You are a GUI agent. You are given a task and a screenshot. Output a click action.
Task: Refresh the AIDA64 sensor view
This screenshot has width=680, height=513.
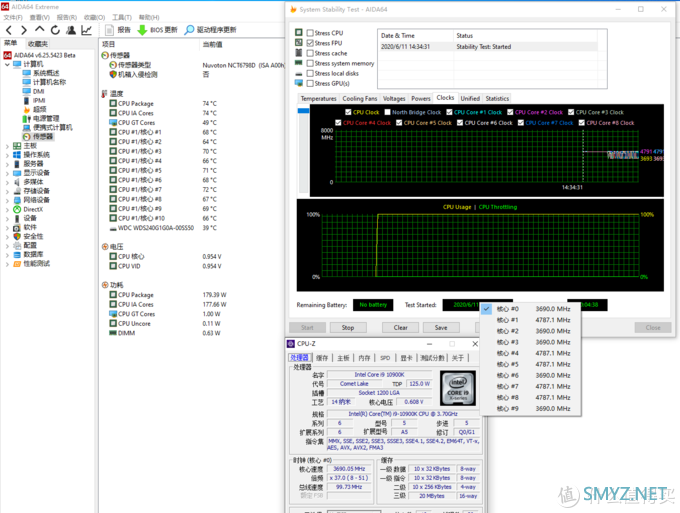point(55,30)
